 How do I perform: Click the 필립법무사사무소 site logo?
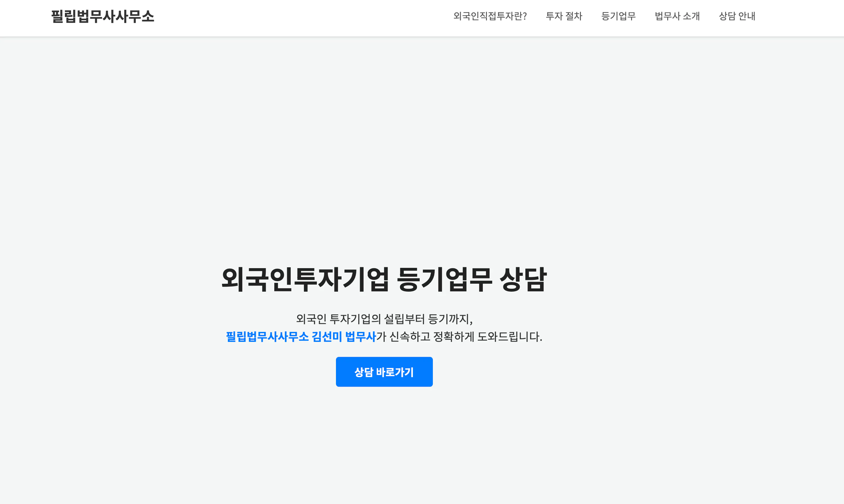point(102,16)
